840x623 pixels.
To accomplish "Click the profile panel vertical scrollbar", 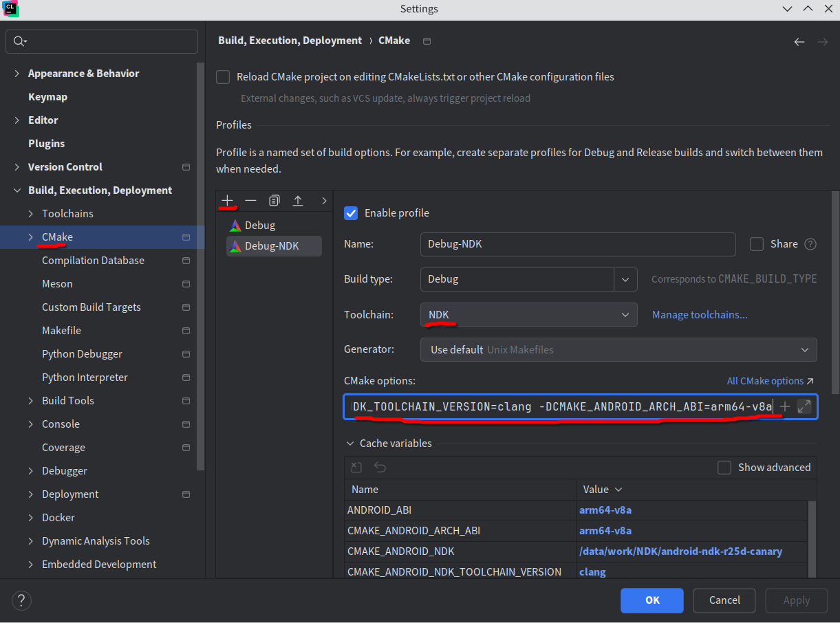I will 835,292.
